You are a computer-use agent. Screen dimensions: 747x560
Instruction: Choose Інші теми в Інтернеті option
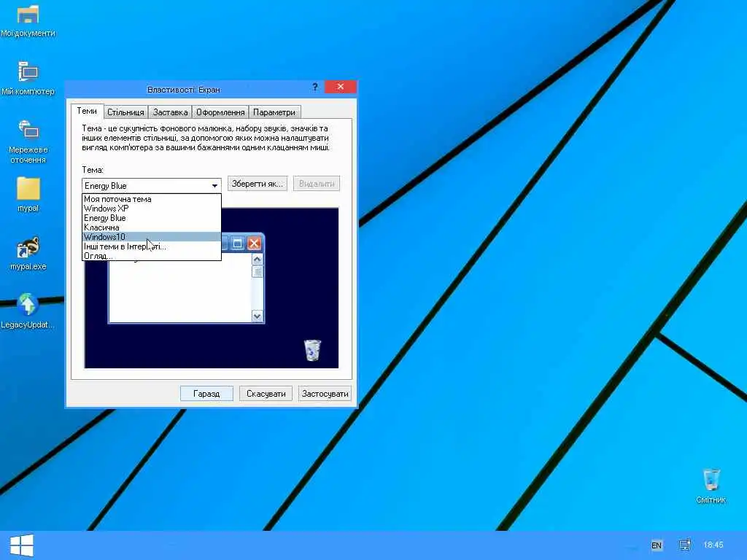click(x=152, y=246)
